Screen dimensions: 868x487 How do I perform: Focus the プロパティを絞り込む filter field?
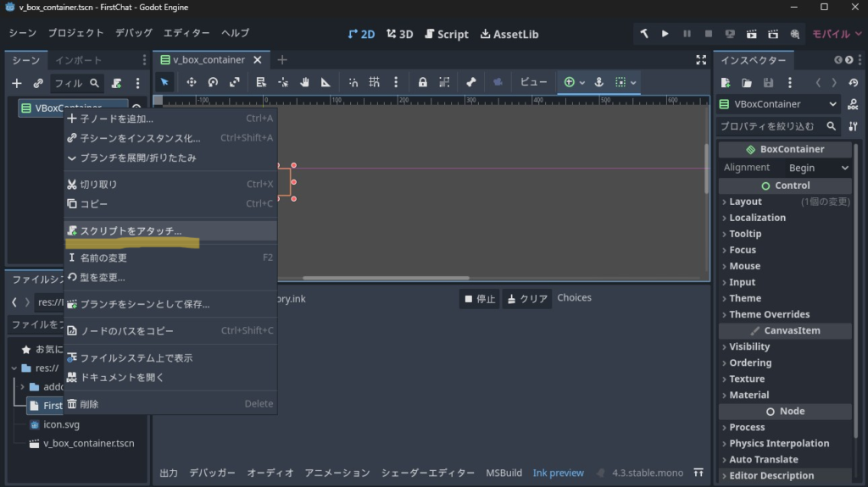point(778,126)
